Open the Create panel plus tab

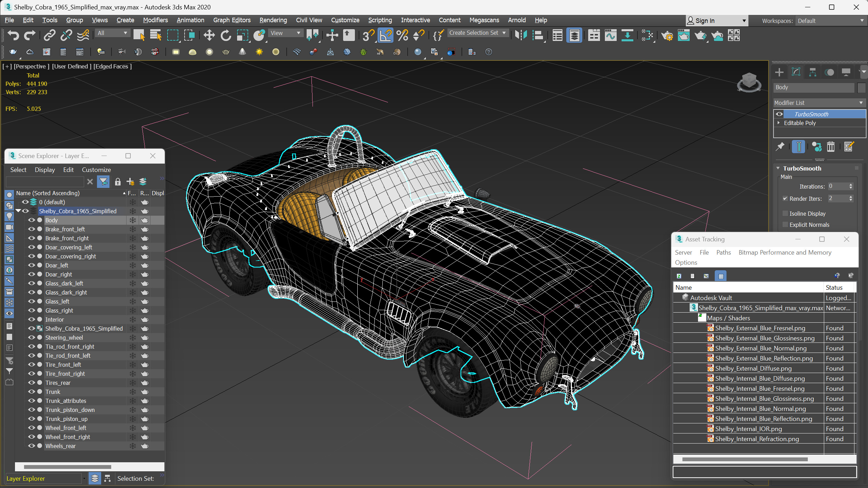point(779,72)
